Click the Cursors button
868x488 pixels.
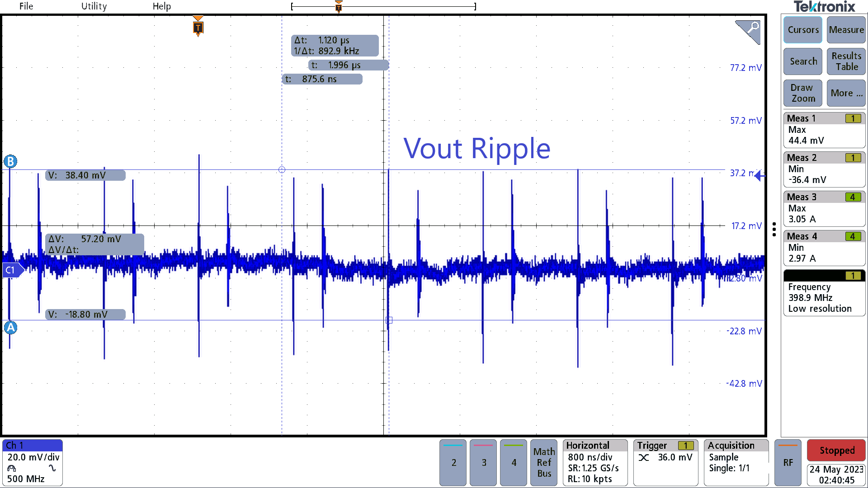803,30
